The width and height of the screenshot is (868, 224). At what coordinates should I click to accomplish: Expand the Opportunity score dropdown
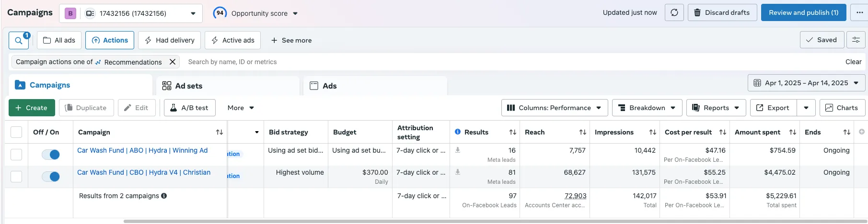click(295, 13)
